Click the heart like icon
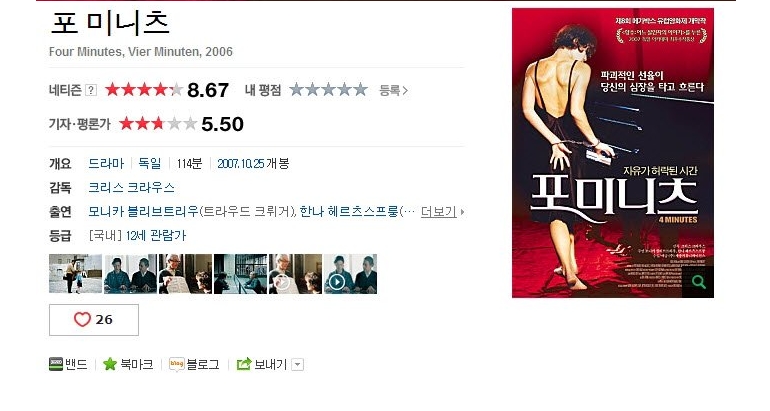 (x=82, y=320)
